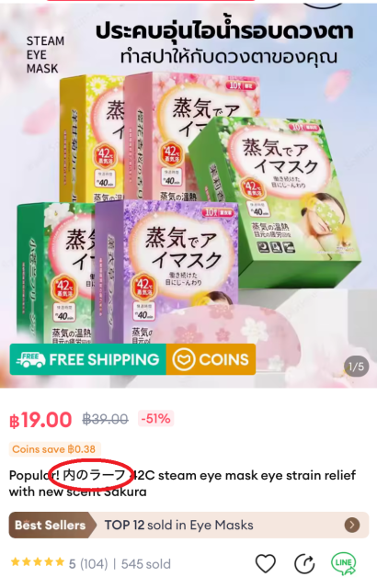Screen dimensions: 377x588
Task: Click the 545 sold text
Action: point(146,563)
